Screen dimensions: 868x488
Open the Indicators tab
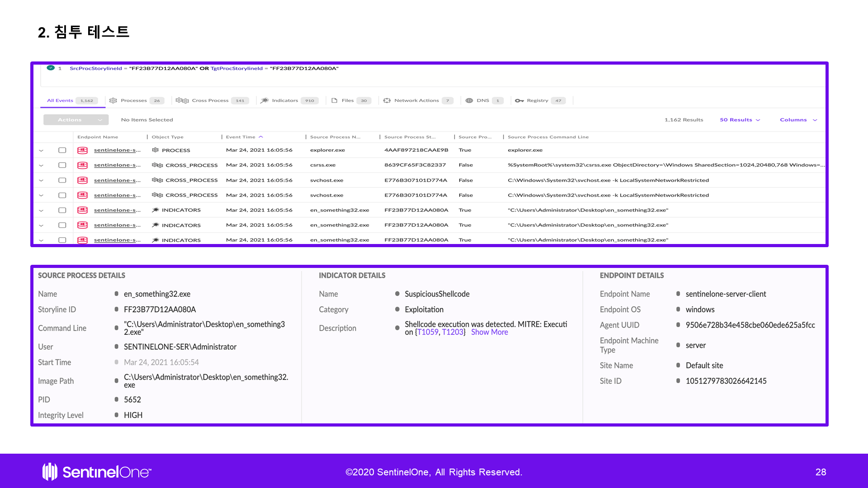(x=285, y=100)
